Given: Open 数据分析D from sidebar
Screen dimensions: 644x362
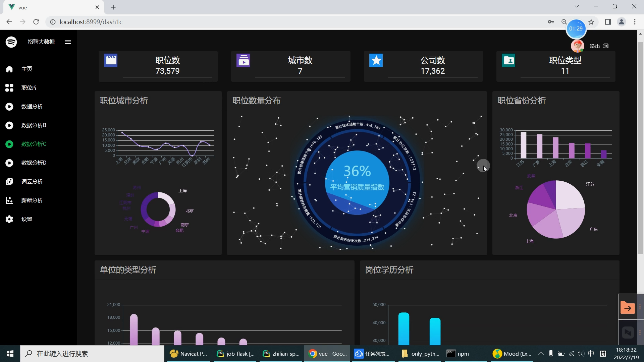Looking at the screenshot, I should (x=34, y=163).
